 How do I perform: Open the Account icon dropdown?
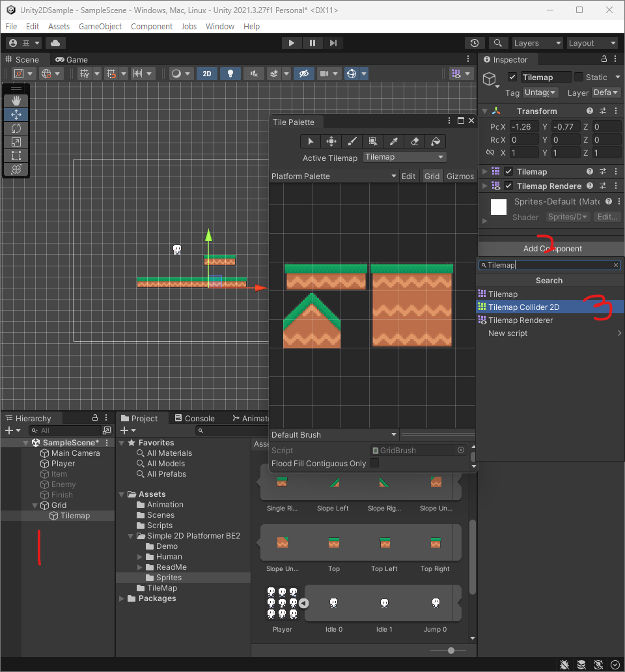[25, 43]
